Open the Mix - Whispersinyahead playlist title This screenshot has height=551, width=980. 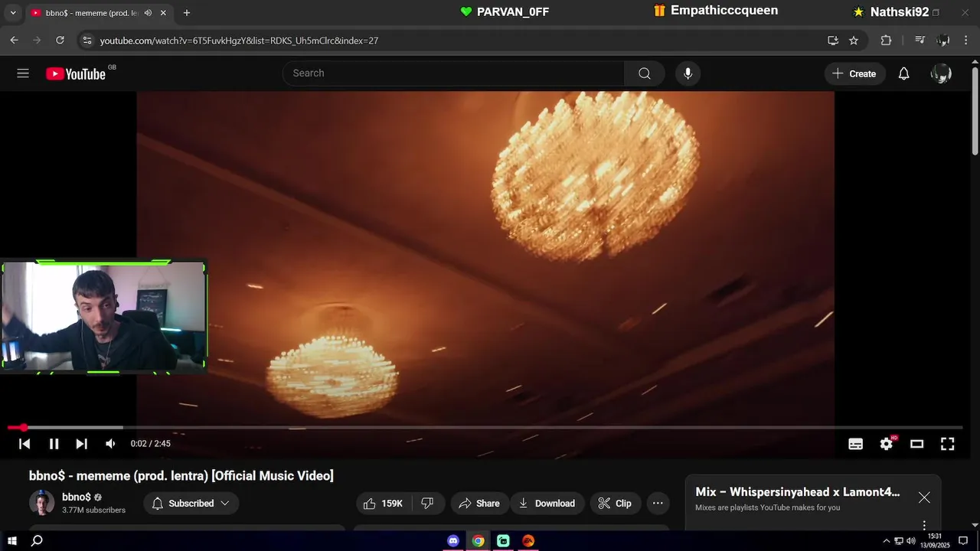(798, 492)
